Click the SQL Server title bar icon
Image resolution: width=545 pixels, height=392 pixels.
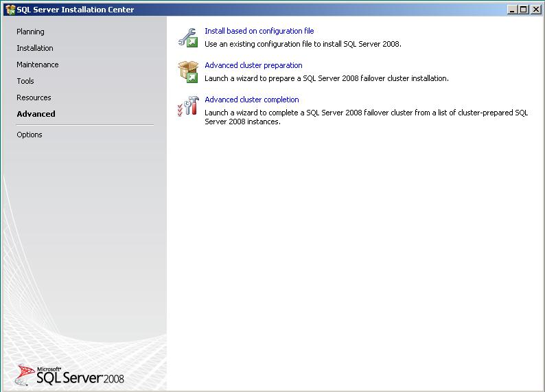click(x=10, y=10)
